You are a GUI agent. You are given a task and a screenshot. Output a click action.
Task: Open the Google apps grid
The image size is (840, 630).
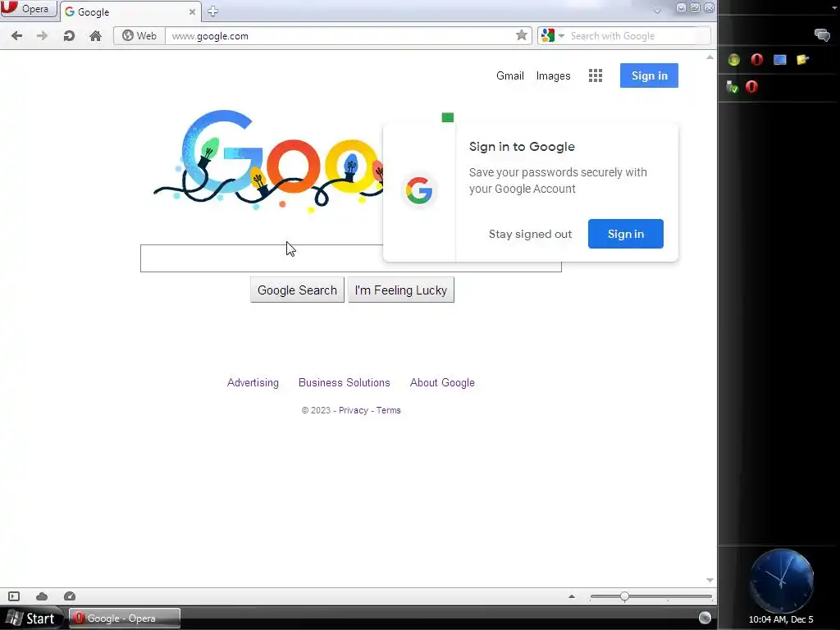tap(596, 75)
